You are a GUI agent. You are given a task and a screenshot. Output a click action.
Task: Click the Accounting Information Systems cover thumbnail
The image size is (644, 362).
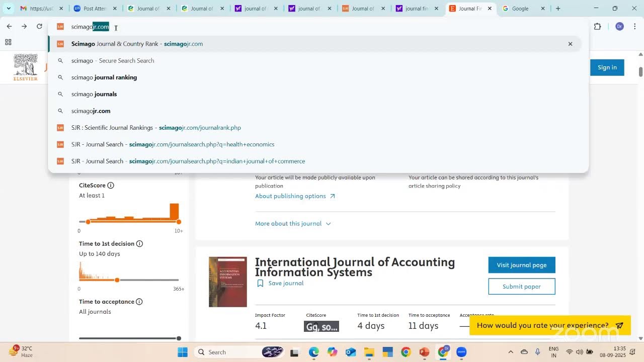click(228, 282)
